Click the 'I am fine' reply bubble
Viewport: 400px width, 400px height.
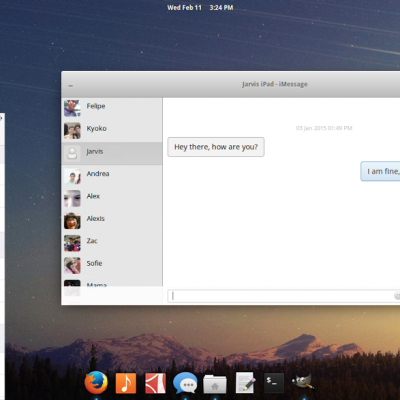pos(380,171)
